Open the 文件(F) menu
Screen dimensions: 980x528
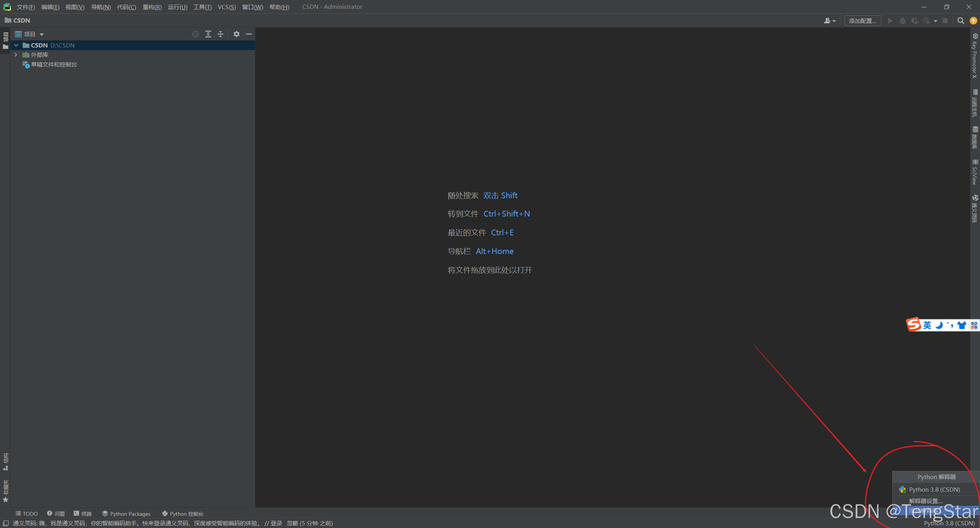pos(26,7)
